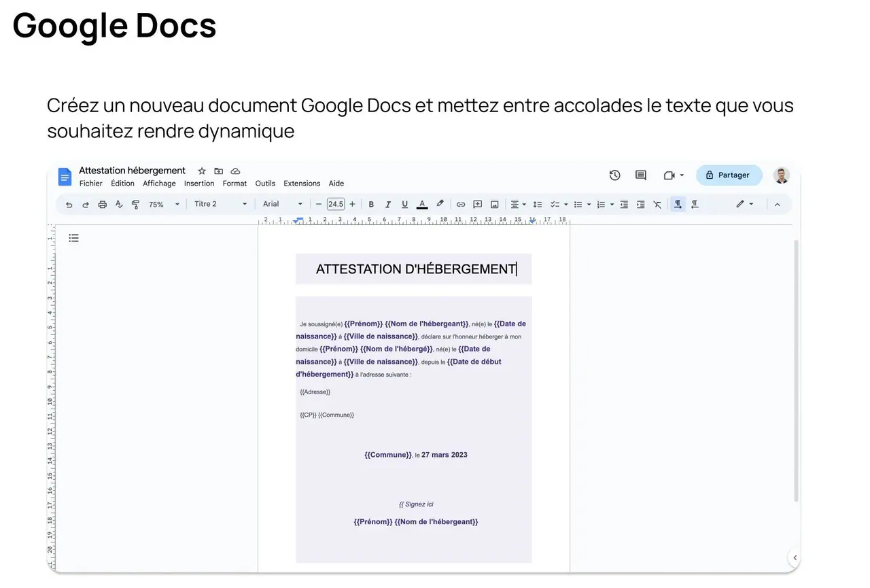Viewport: 870px width, 588px height.
Task: Add a comment with the toolbar icon
Action: [478, 204]
